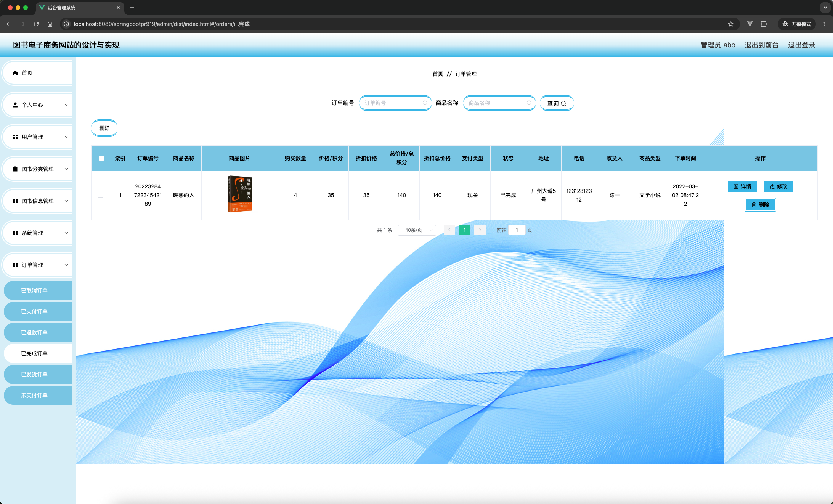
Task: Expand the 图书分类管理 menu chevron
Action: pos(66,169)
